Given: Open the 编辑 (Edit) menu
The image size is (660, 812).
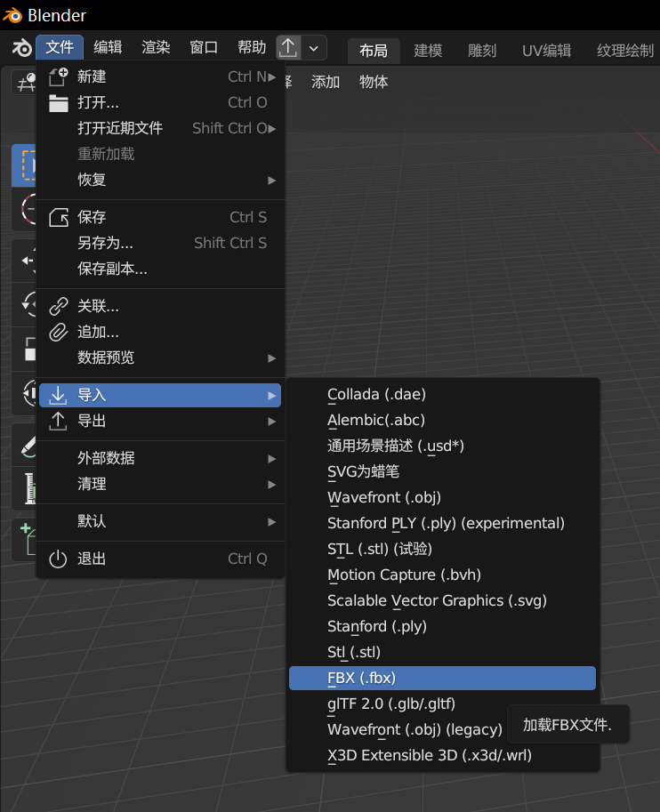Looking at the screenshot, I should (108, 48).
